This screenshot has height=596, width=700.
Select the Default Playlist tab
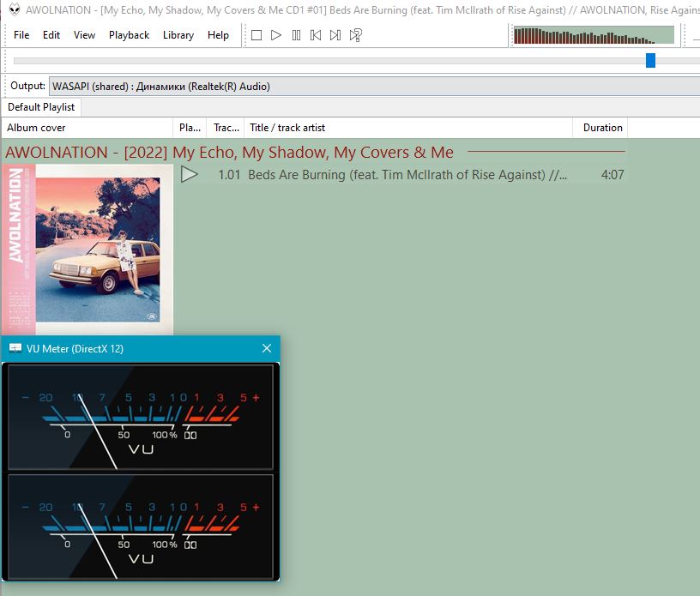click(x=41, y=107)
